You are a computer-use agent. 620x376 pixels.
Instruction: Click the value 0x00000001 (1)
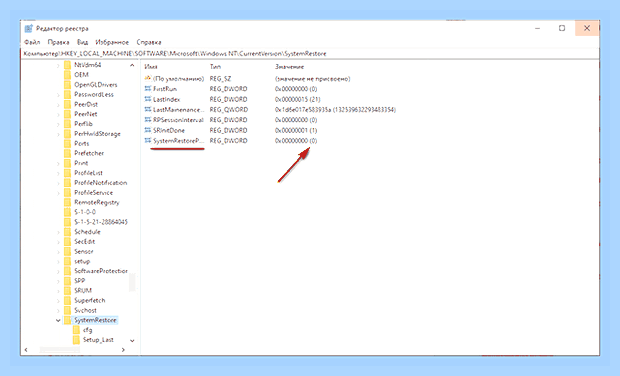tap(296, 130)
